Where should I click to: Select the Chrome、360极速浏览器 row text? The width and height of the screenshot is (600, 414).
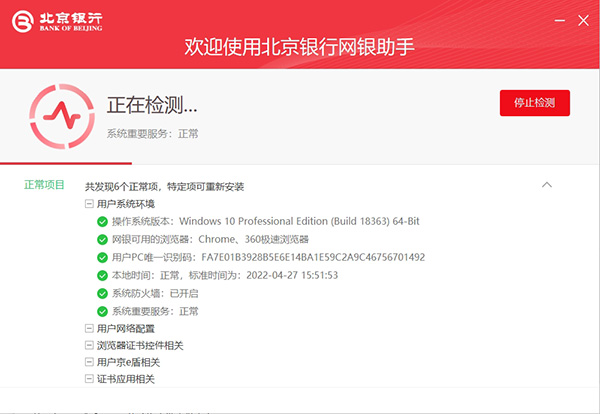(210, 239)
